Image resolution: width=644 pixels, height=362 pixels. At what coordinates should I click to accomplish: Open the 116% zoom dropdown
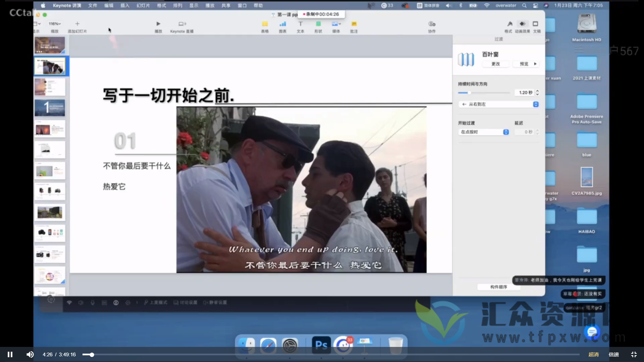coord(55,24)
